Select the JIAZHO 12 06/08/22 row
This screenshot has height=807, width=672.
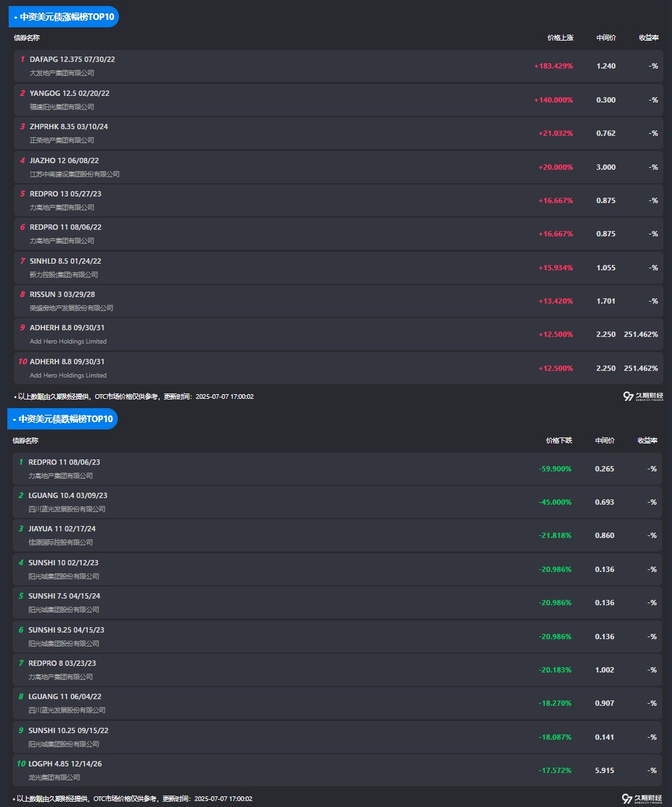pyautogui.click(x=339, y=167)
